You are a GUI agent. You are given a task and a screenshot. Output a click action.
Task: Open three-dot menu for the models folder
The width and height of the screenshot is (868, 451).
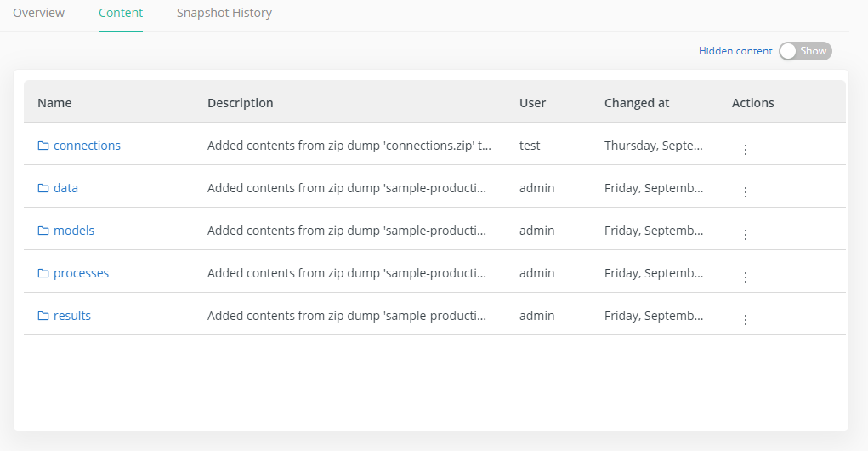[746, 235]
